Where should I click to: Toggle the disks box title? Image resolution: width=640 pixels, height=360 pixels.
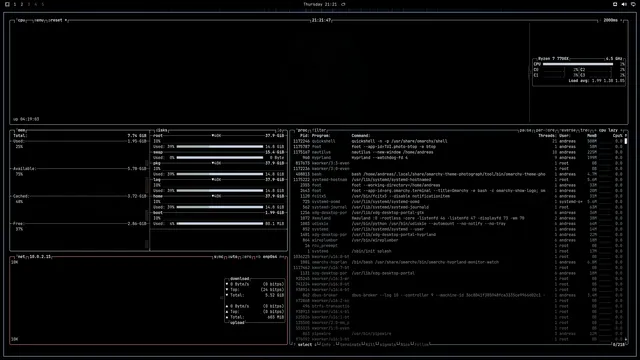(x=162, y=130)
